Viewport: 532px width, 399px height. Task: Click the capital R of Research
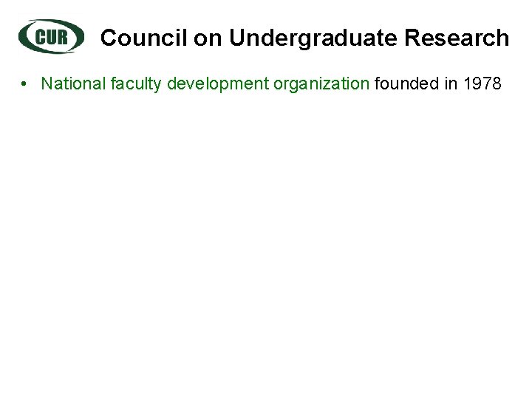412,38
